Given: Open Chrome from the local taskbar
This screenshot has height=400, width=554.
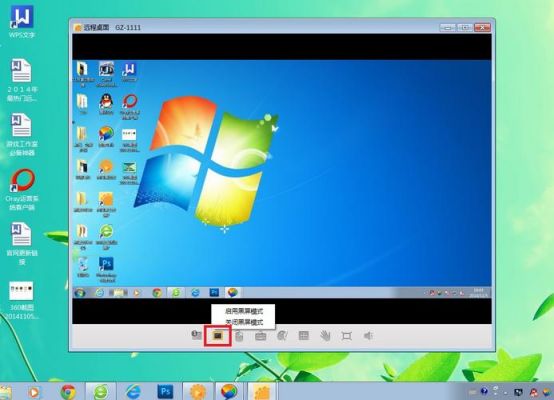Looking at the screenshot, I should 68,392.
